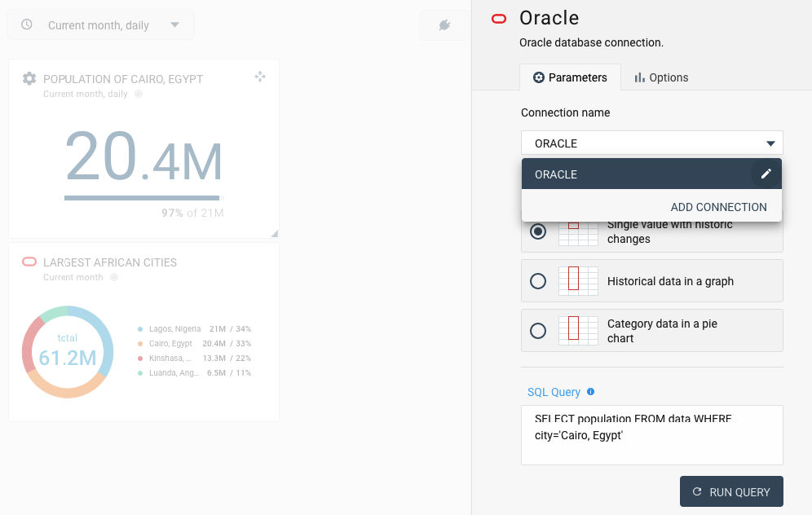
Task: Click the SQL Query info icon
Action: tap(590, 392)
